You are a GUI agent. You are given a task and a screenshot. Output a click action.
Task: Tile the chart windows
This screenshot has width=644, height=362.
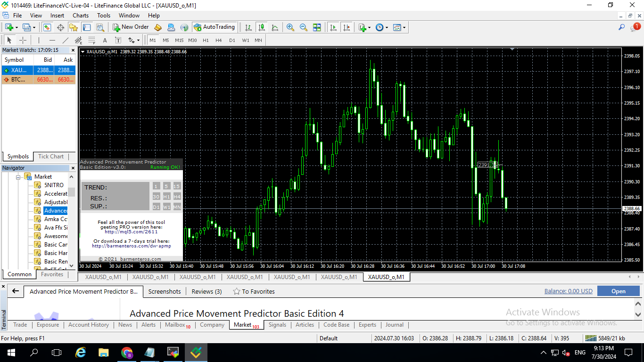point(317,27)
